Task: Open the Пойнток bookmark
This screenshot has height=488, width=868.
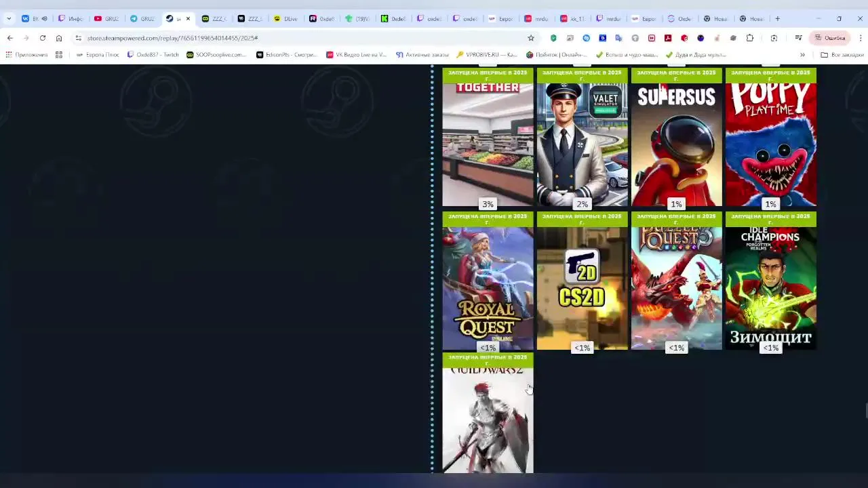Action: click(557, 55)
